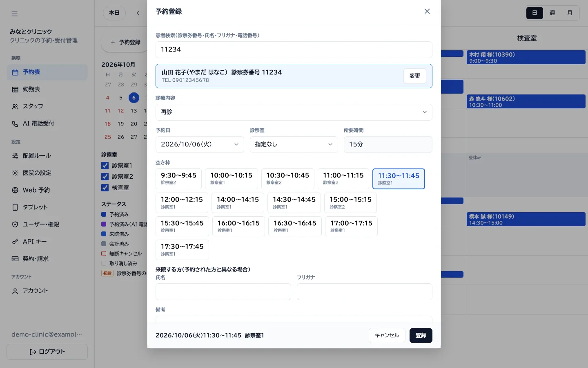This screenshot has height=368, width=588.
Task: Open the 勤務表 menu item
Action: pos(47,90)
